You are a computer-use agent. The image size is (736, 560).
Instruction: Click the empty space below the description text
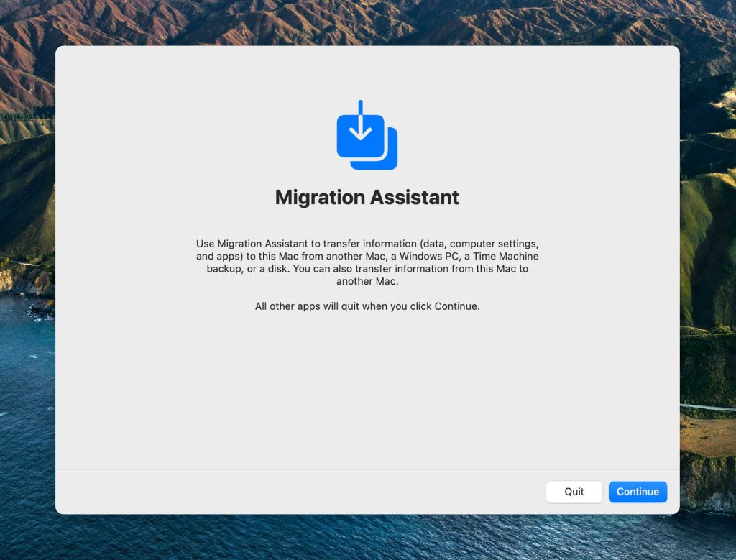[367, 388]
